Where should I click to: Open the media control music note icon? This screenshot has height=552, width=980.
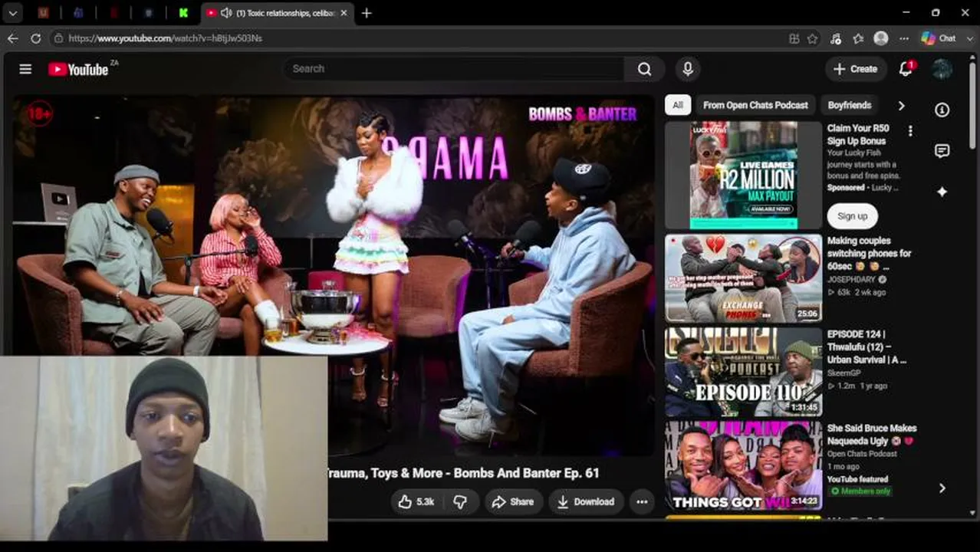click(836, 38)
